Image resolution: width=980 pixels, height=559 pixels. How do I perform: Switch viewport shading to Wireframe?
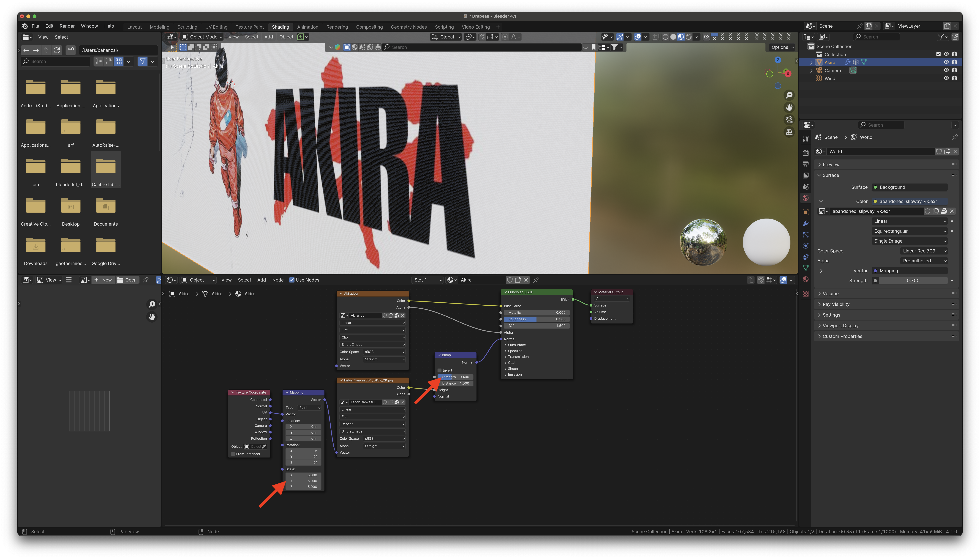tap(665, 37)
